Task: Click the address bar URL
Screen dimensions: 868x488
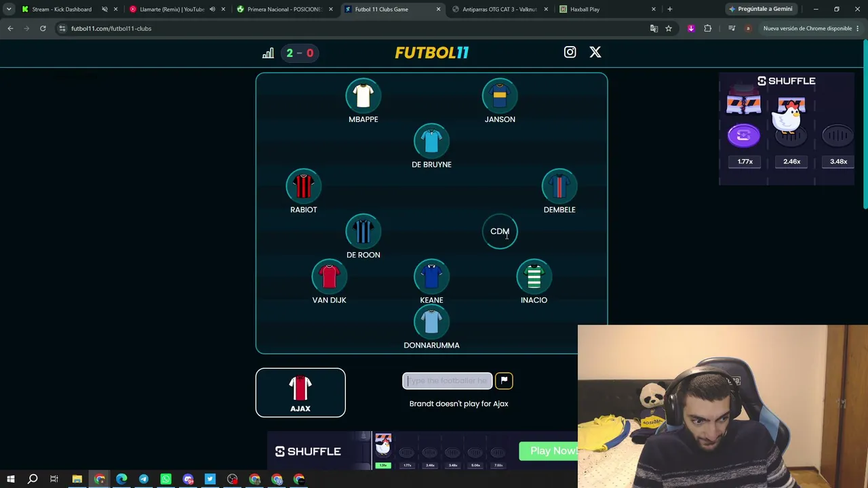Action: pyautogui.click(x=111, y=28)
